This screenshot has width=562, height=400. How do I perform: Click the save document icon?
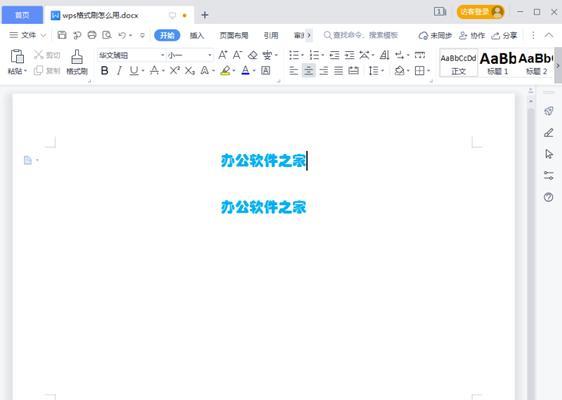point(62,35)
